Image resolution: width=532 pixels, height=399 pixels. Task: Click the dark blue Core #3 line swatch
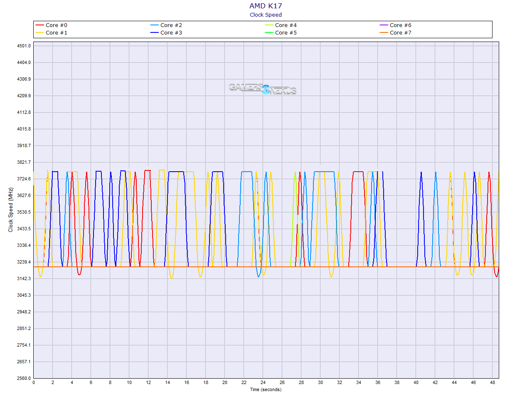tap(155, 33)
